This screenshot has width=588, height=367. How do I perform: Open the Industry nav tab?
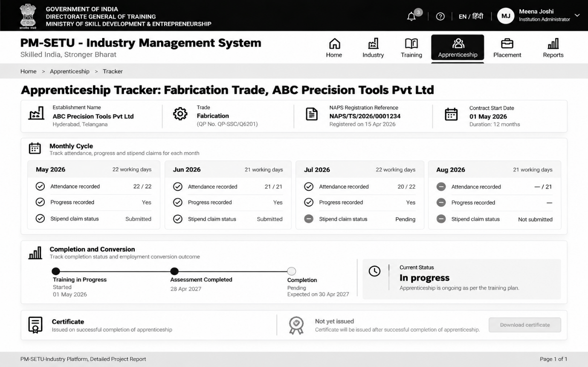point(373,48)
